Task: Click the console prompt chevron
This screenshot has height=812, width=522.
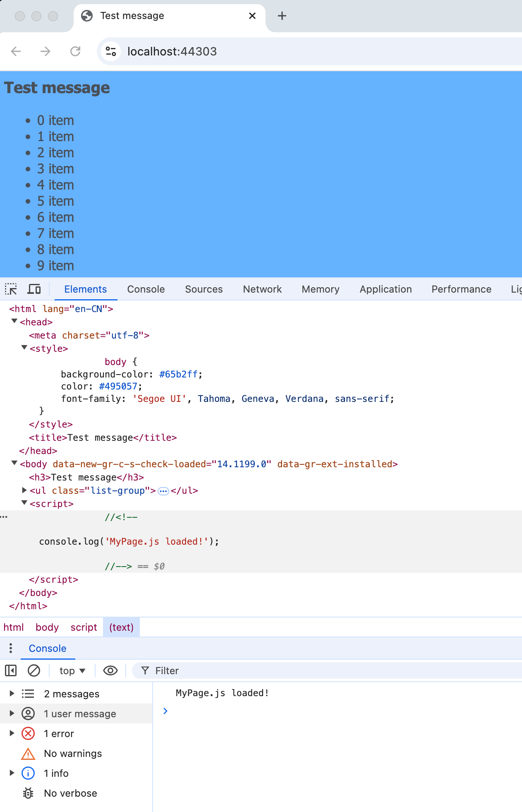Action: click(165, 711)
